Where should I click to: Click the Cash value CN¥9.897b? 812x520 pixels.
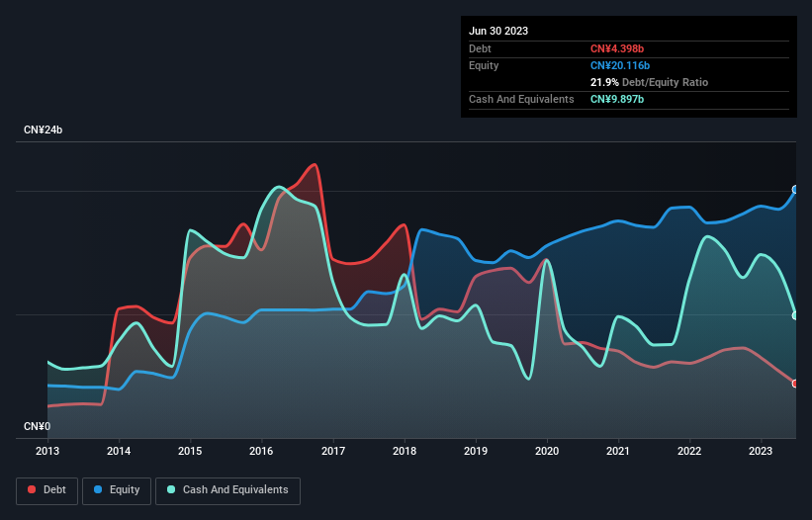pos(617,99)
